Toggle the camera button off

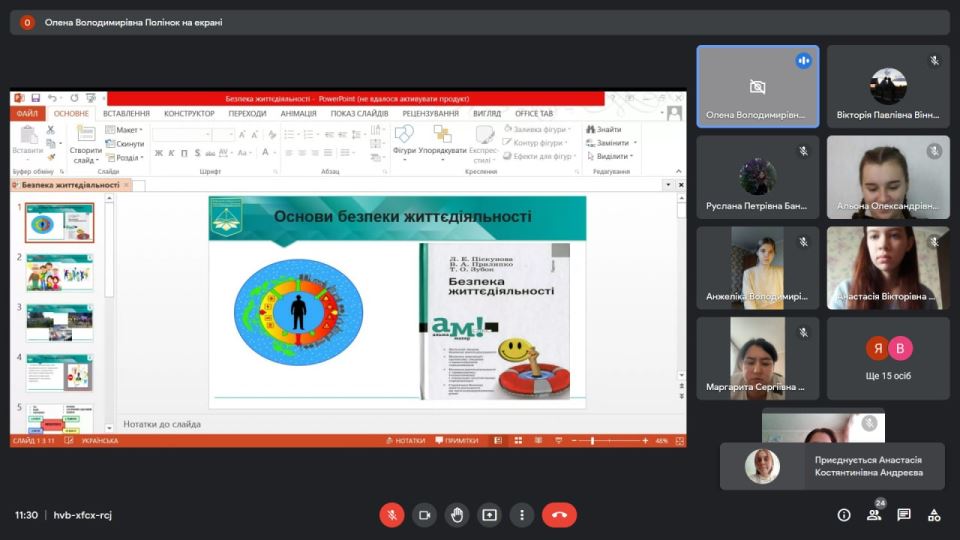point(424,515)
